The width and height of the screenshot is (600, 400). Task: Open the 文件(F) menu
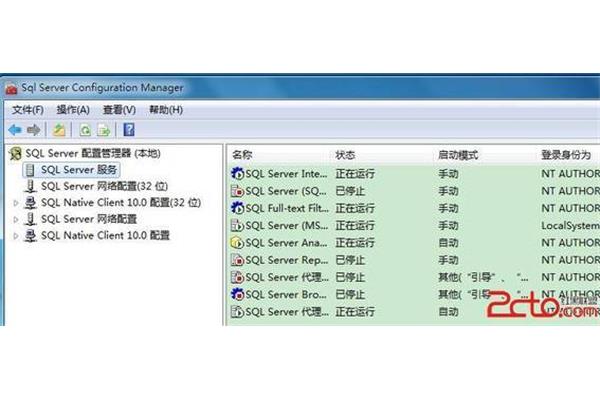click(x=28, y=110)
